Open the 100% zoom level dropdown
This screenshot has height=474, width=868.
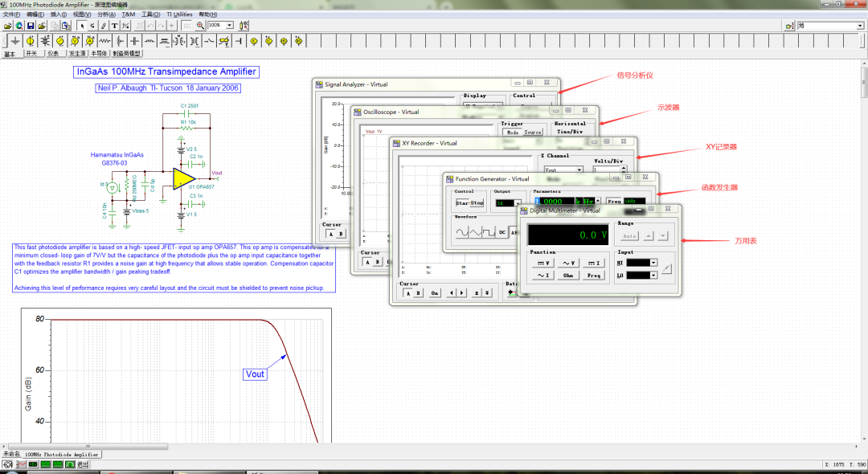coord(229,26)
